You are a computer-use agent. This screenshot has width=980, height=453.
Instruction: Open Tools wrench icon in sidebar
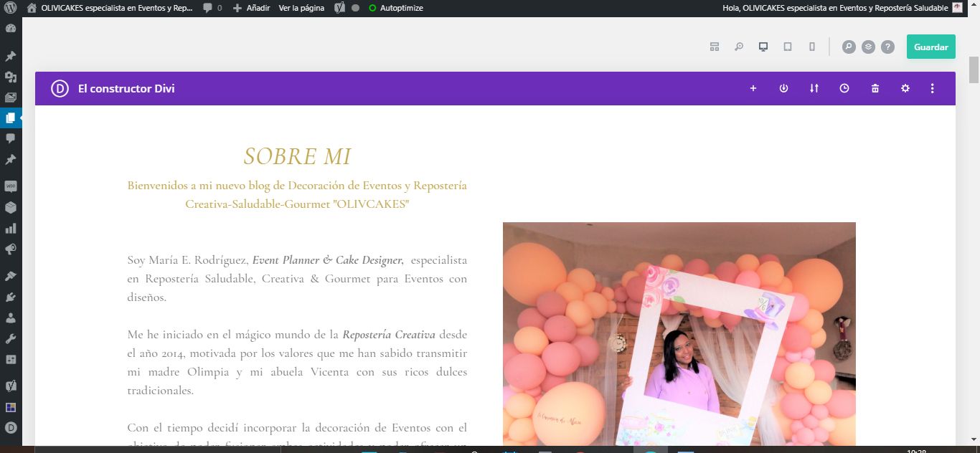click(x=11, y=338)
